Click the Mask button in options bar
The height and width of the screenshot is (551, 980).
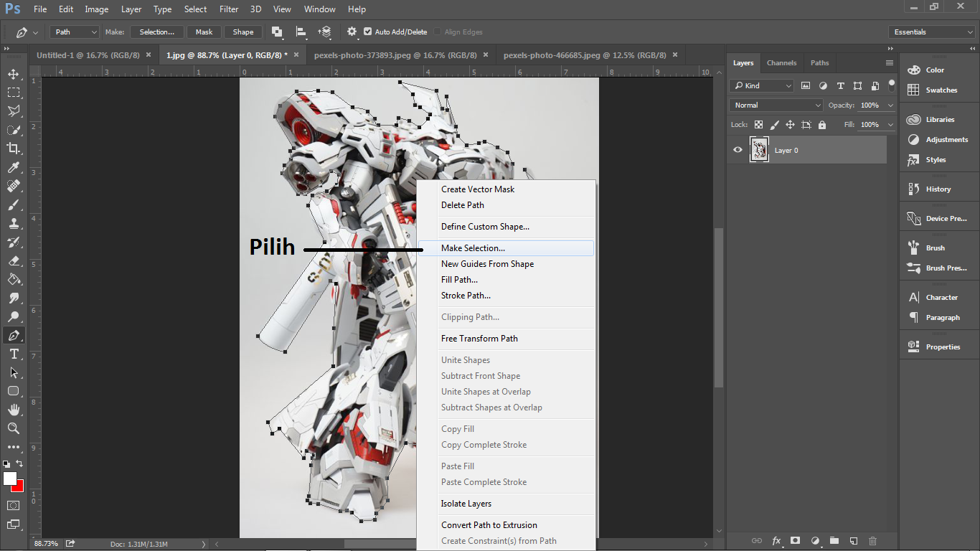point(204,32)
